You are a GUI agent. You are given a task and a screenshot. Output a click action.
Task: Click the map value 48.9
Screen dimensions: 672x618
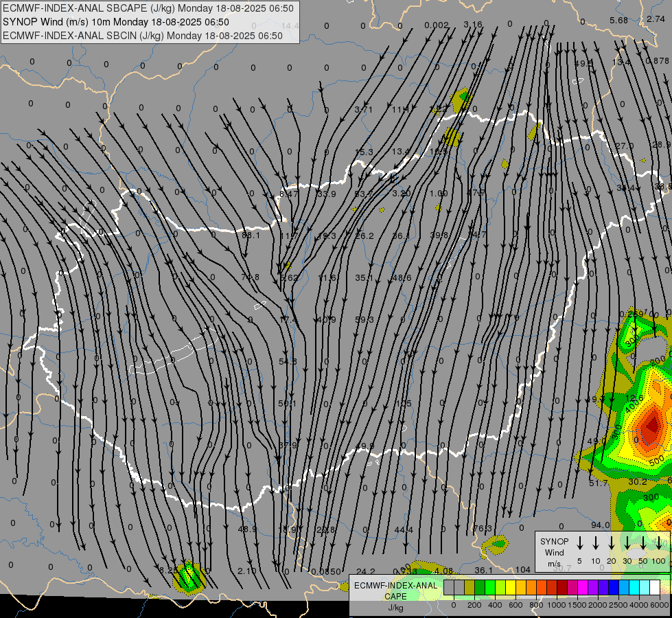point(247,529)
